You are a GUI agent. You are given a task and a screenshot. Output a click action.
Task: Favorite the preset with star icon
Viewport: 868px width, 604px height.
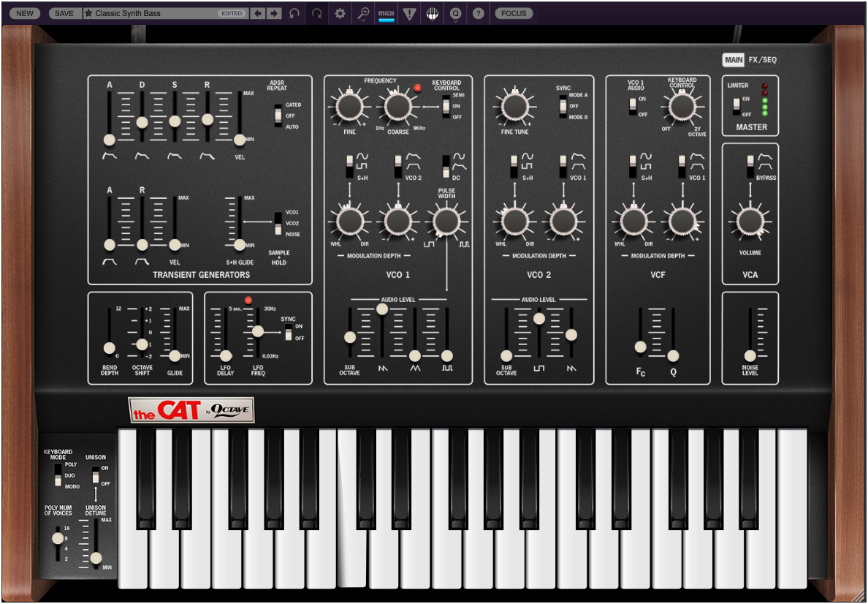pyautogui.click(x=88, y=13)
